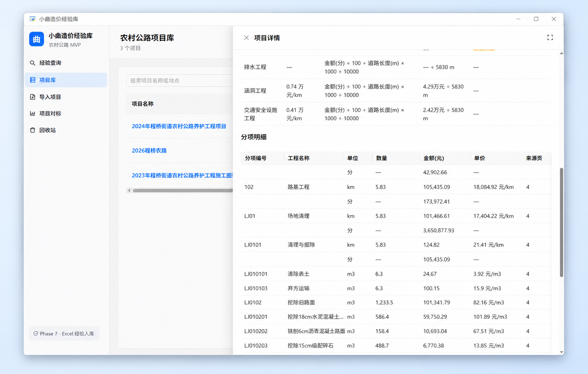Image resolution: width=588 pixels, height=374 pixels.
Task: Click the 涵洞工程 row label
Action: pos(255,91)
